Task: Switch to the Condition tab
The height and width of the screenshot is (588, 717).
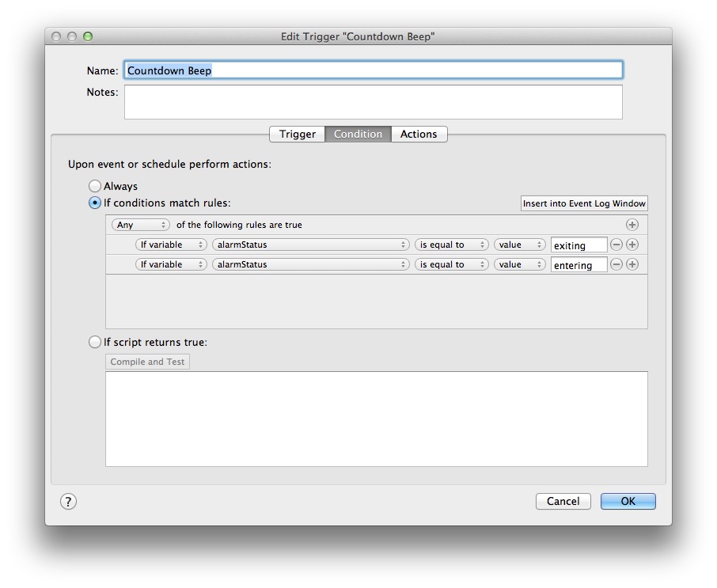Action: [x=358, y=134]
